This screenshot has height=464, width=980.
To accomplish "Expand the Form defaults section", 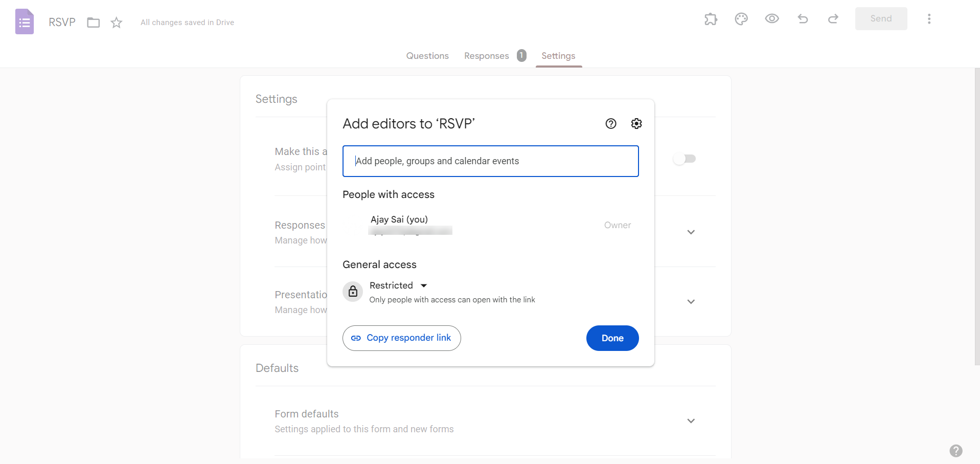I will pos(691,421).
